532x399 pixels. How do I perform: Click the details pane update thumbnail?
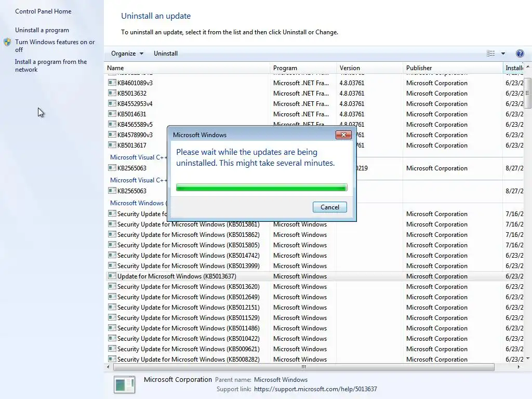point(125,384)
